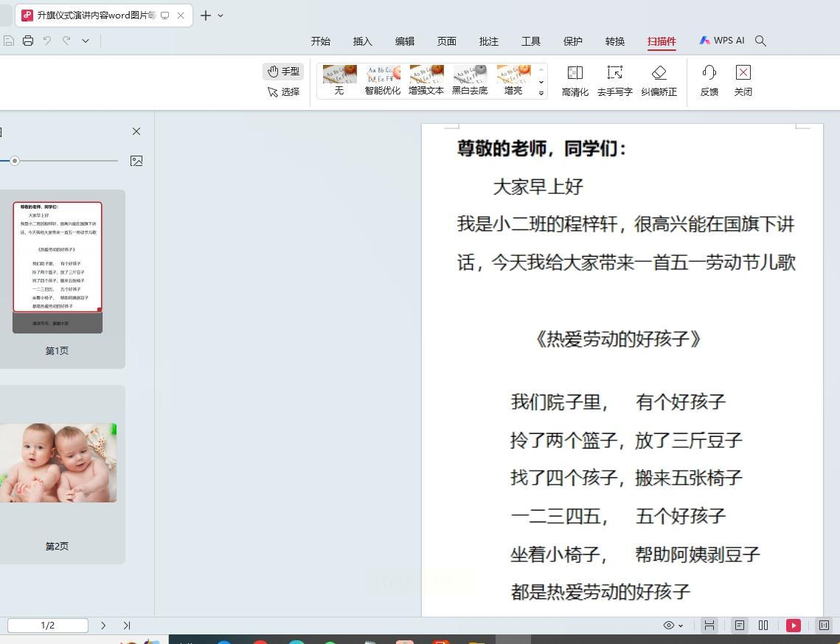This screenshot has height=644, width=840.
Task: Click the line 大家早上好
Action: (x=538, y=187)
